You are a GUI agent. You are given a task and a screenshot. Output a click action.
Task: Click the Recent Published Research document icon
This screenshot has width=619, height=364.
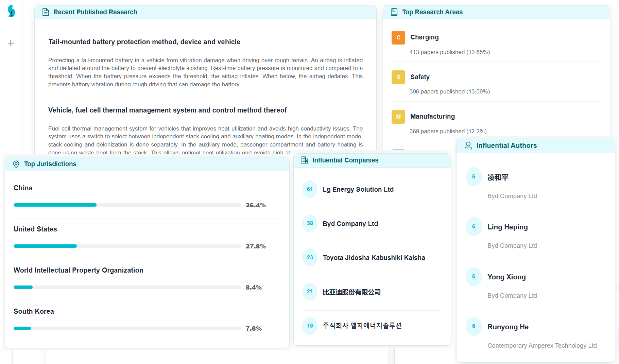point(46,12)
